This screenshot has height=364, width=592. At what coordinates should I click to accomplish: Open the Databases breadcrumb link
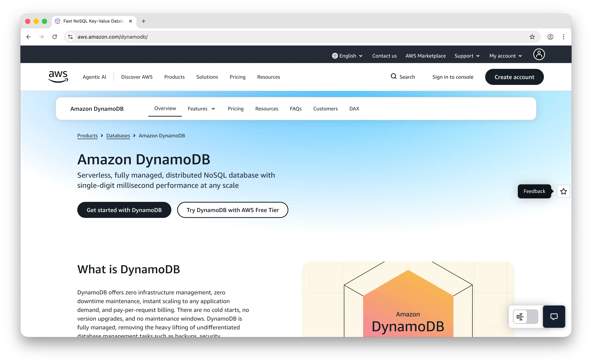coord(118,136)
